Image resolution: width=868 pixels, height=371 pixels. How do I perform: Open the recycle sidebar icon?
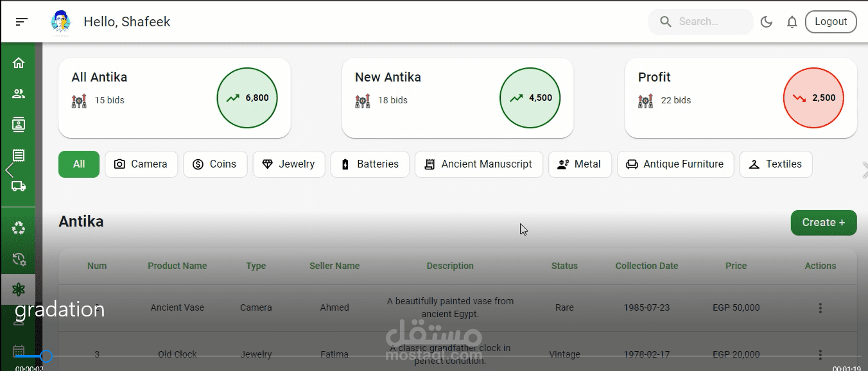point(19,228)
